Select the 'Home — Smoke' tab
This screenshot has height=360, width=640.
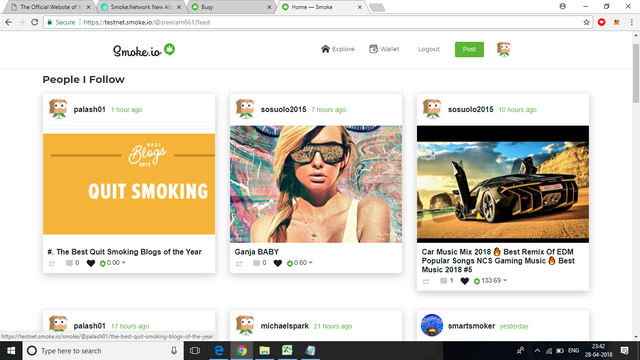click(x=322, y=7)
